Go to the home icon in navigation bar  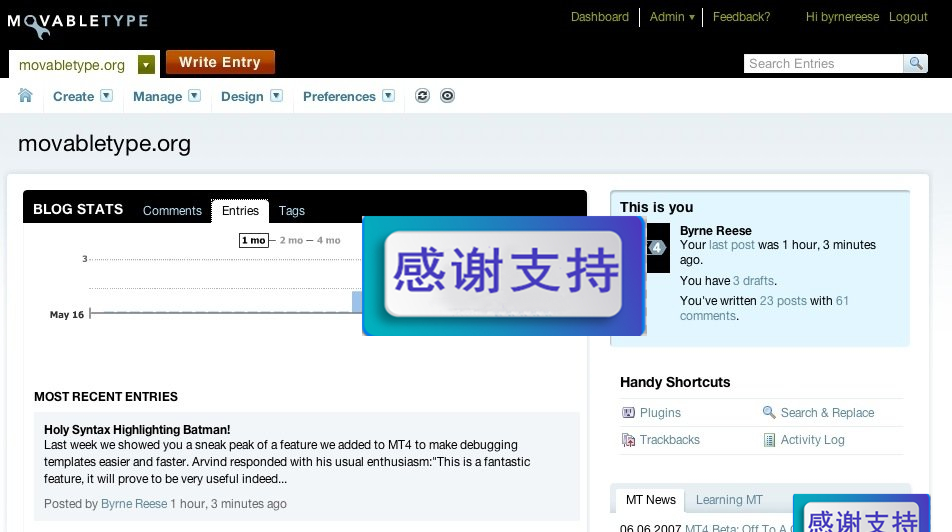[x=25, y=95]
